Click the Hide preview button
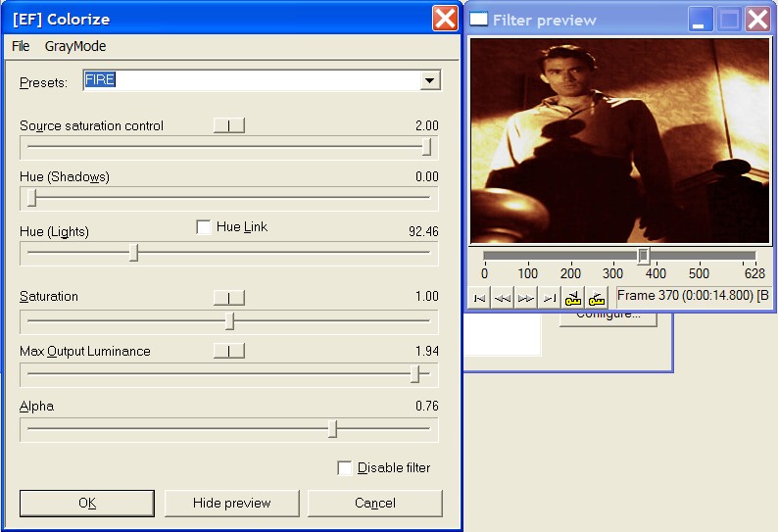This screenshot has width=778, height=532. [231, 504]
